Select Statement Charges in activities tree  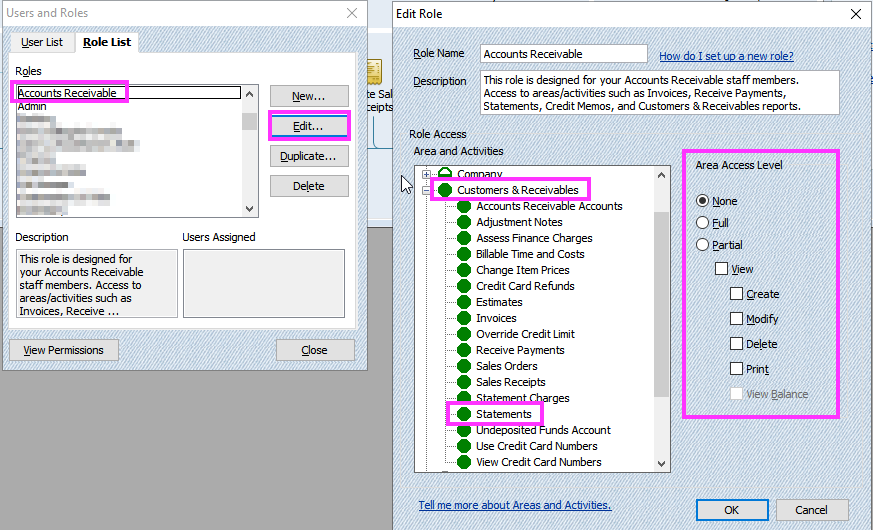pyautogui.click(x=522, y=398)
